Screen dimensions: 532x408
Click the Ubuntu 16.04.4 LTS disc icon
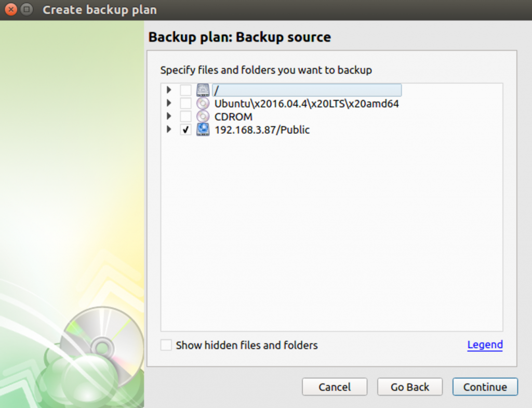[203, 103]
